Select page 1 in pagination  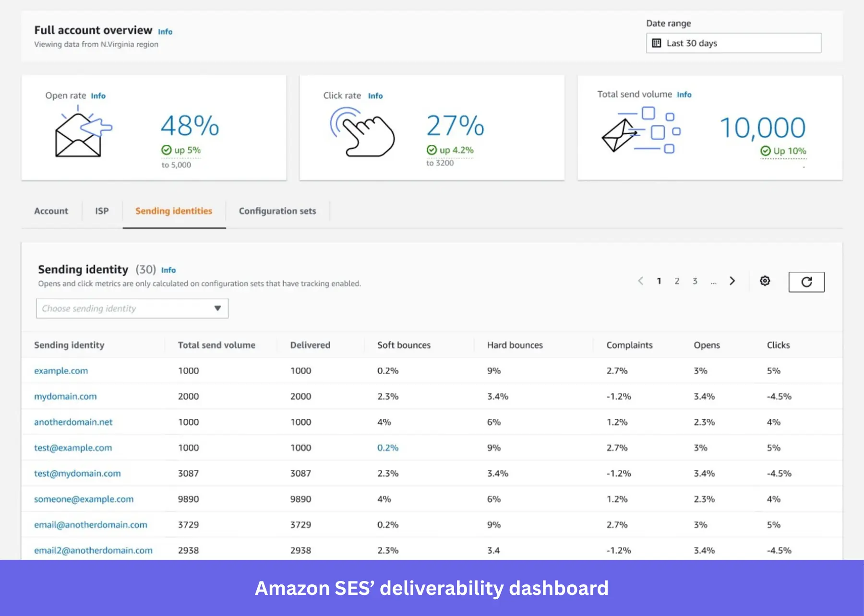(659, 281)
